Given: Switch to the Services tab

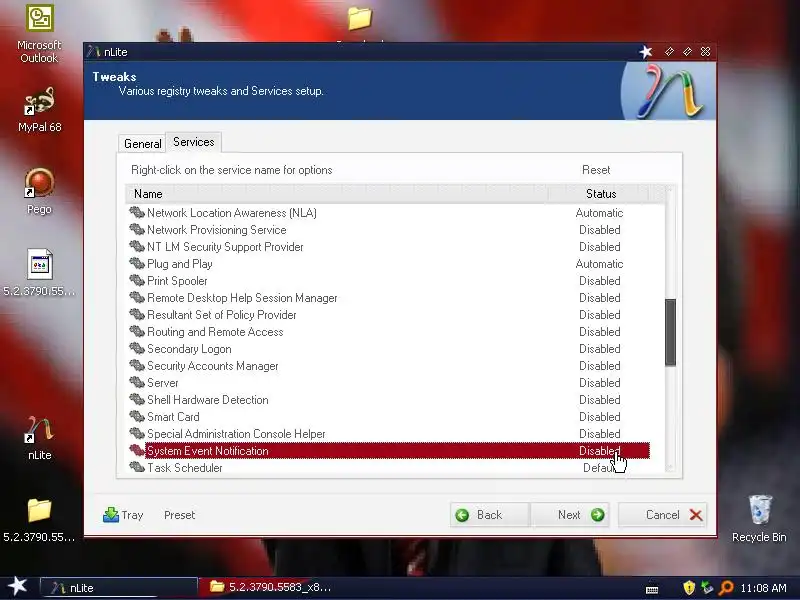Looking at the screenshot, I should click(193, 142).
